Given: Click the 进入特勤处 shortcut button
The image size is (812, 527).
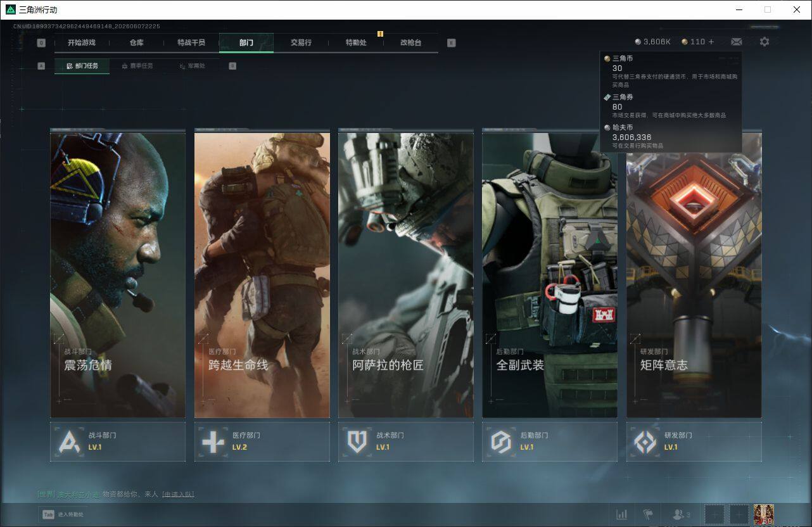Looking at the screenshot, I should tap(63, 514).
